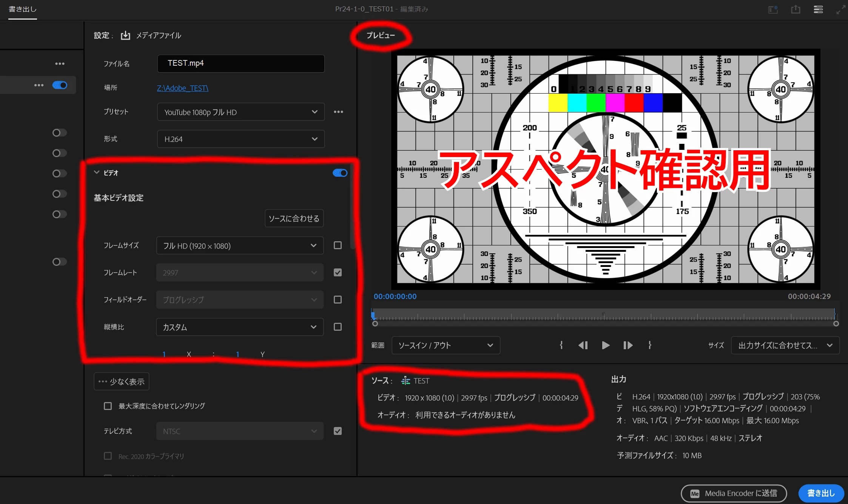Viewport: 848px width, 504px height.
Task: Open the Z:\Adobe_TEST\ location link
Action: [182, 88]
